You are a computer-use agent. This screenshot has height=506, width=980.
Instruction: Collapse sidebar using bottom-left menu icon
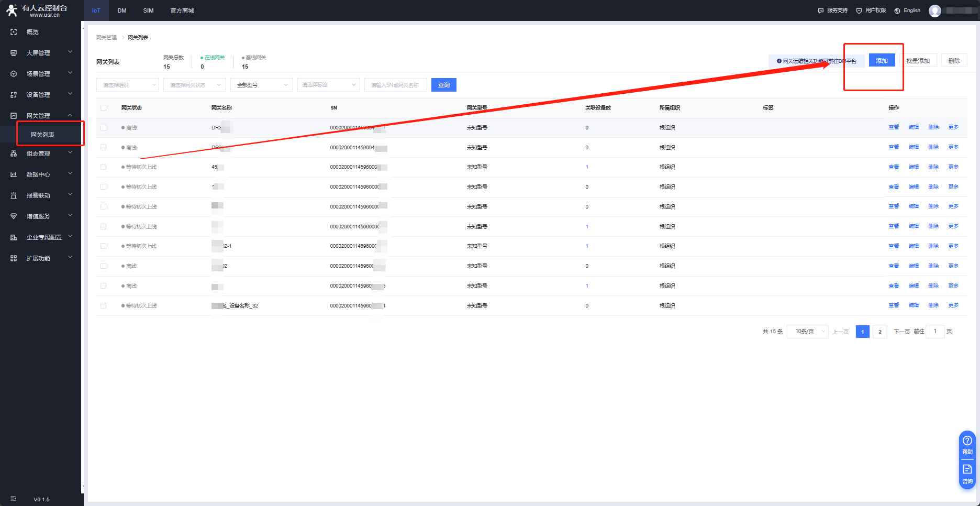(14, 499)
